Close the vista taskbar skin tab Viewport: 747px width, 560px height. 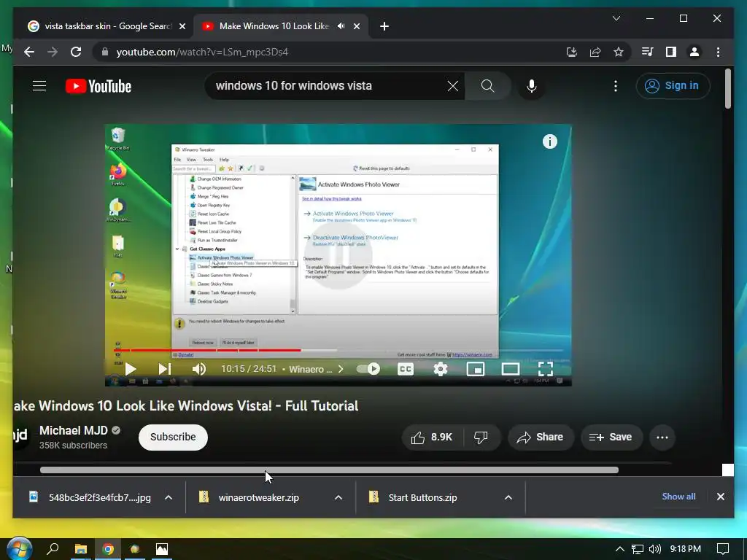click(182, 26)
